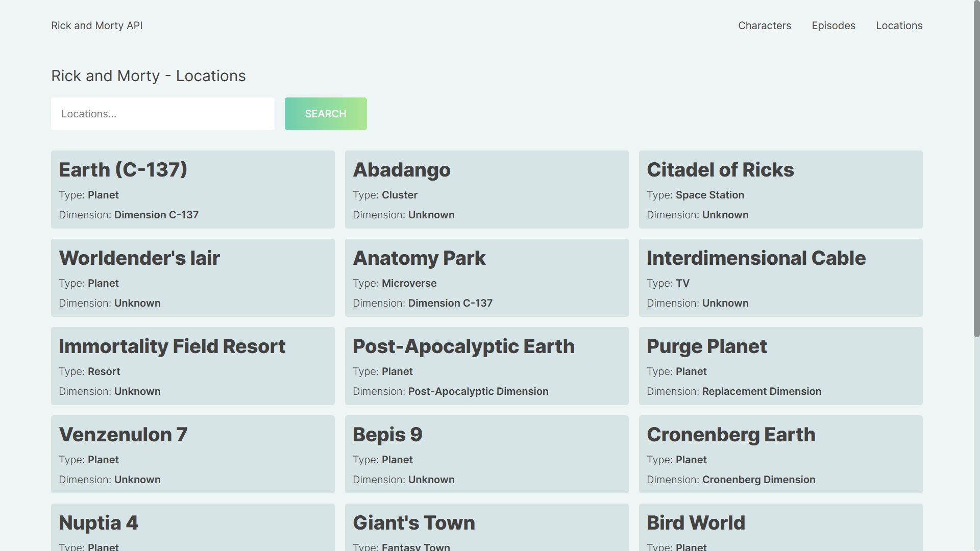Image resolution: width=980 pixels, height=551 pixels.
Task: Open the Characters navigation link
Action: click(x=764, y=26)
